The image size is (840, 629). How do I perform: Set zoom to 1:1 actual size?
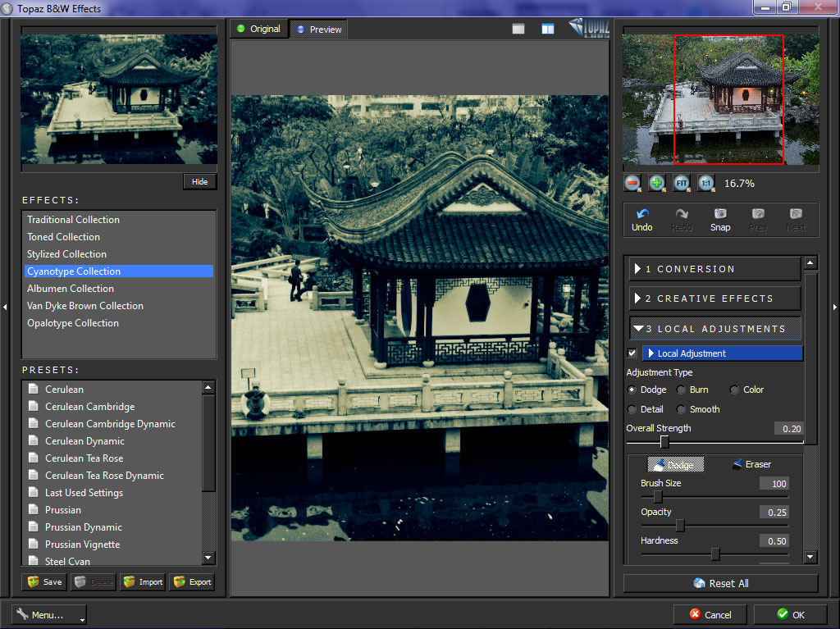coord(706,184)
